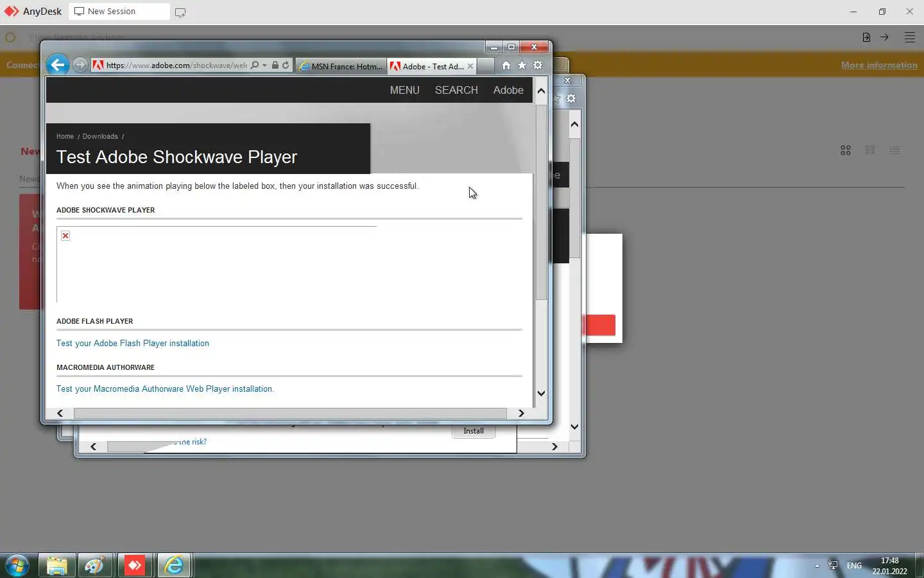Click the back window horizontal scroll left arrow
Screen dimensions: 924x578
pos(93,446)
